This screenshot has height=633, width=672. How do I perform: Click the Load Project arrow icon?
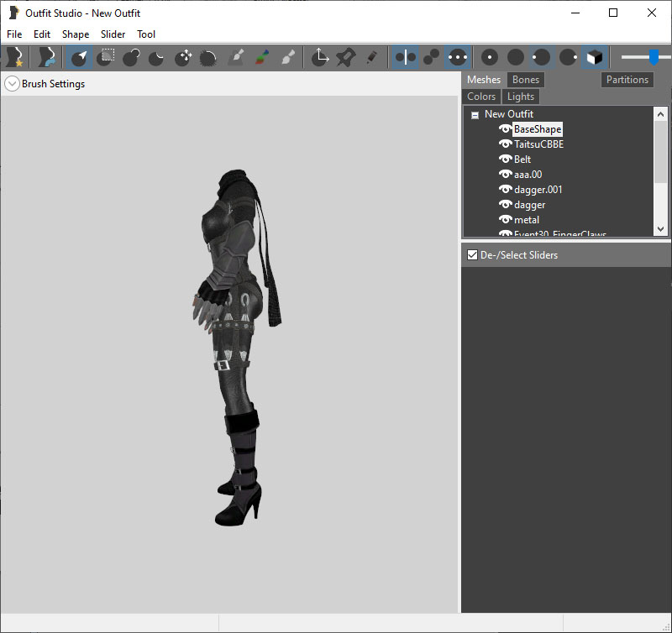tap(46, 57)
